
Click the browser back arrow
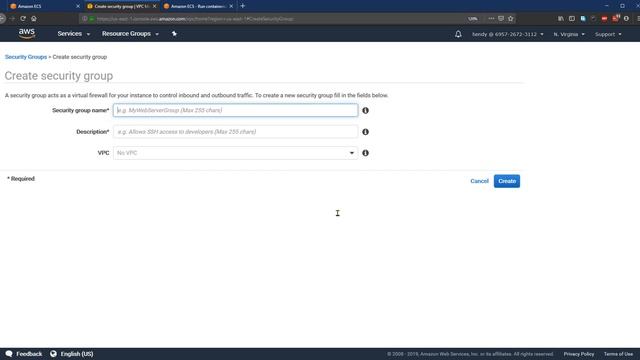click(x=2, y=18)
